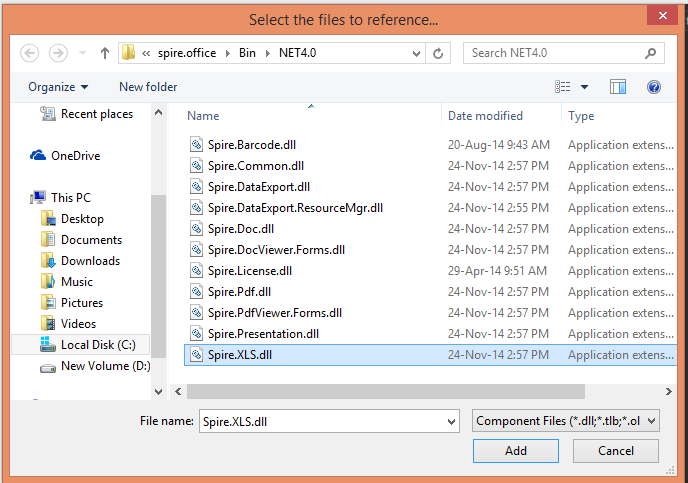
Task: Expand the Organize dropdown menu
Action: pyautogui.click(x=58, y=87)
